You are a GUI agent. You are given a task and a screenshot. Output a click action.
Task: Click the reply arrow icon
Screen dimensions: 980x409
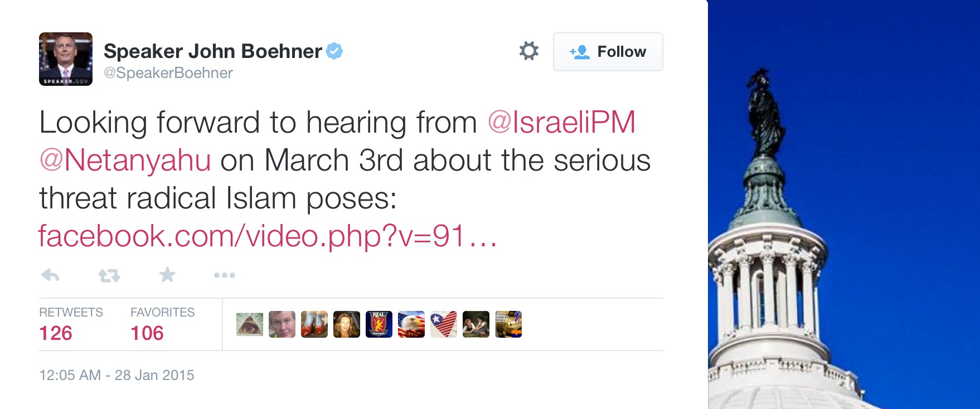(x=50, y=275)
